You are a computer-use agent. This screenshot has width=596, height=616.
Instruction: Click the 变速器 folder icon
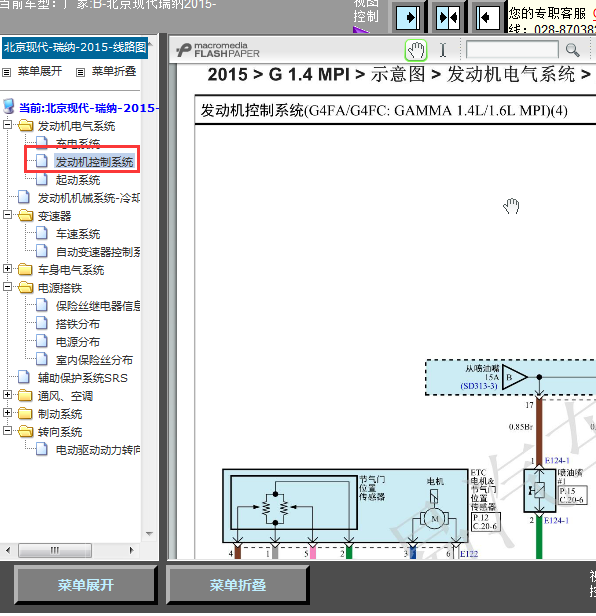[26, 215]
